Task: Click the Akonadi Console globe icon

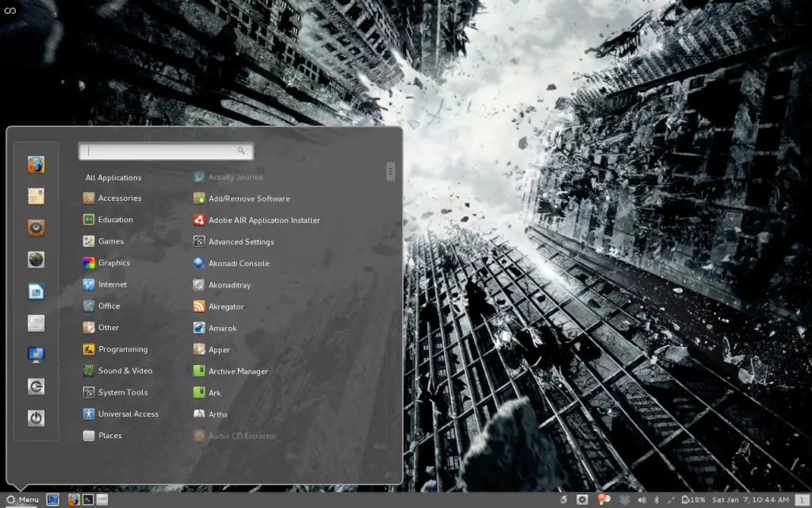Action: click(x=199, y=264)
